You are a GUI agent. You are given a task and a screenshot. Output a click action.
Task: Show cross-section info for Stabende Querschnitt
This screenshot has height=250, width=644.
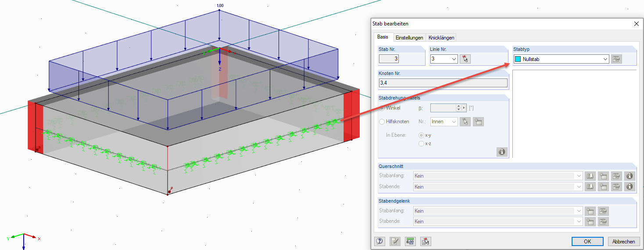pyautogui.click(x=630, y=186)
